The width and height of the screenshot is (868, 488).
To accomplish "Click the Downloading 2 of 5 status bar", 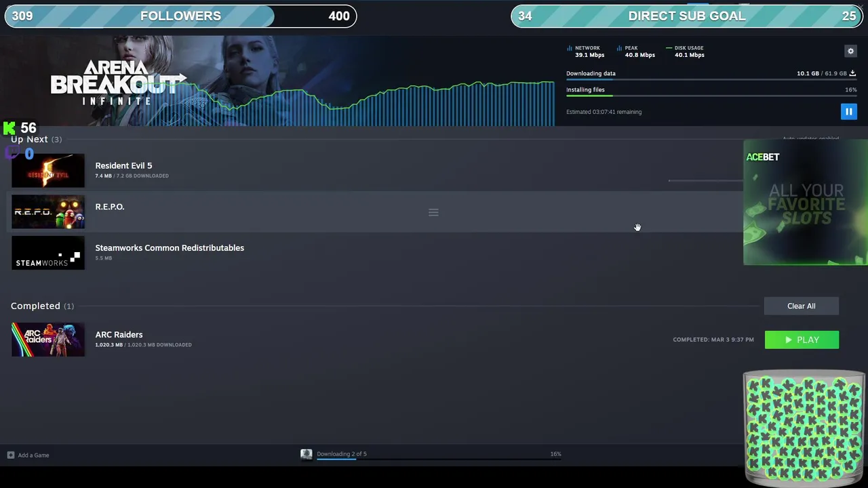I will click(439, 459).
